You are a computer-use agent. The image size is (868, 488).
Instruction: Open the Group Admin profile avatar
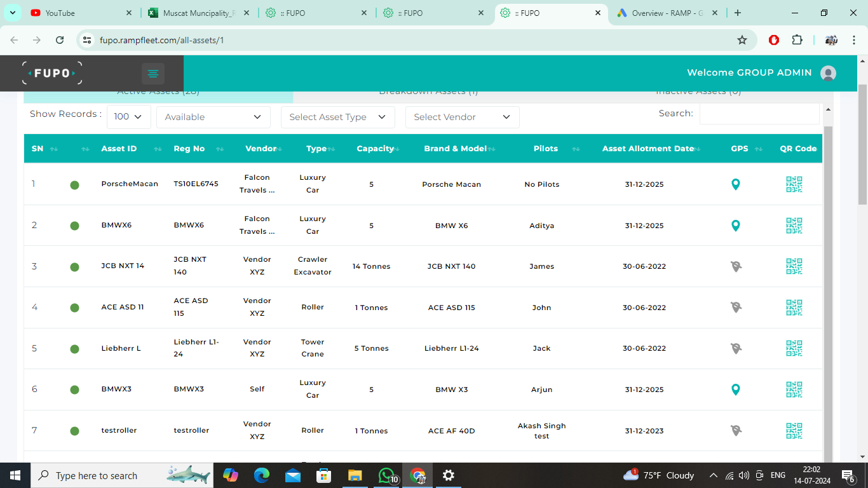pyautogui.click(x=828, y=73)
